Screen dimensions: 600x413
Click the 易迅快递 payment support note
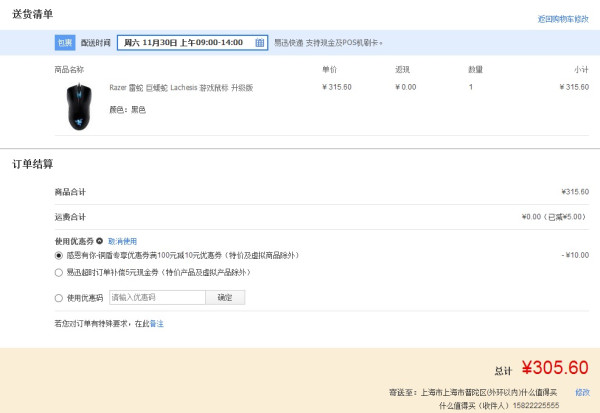tap(328, 42)
